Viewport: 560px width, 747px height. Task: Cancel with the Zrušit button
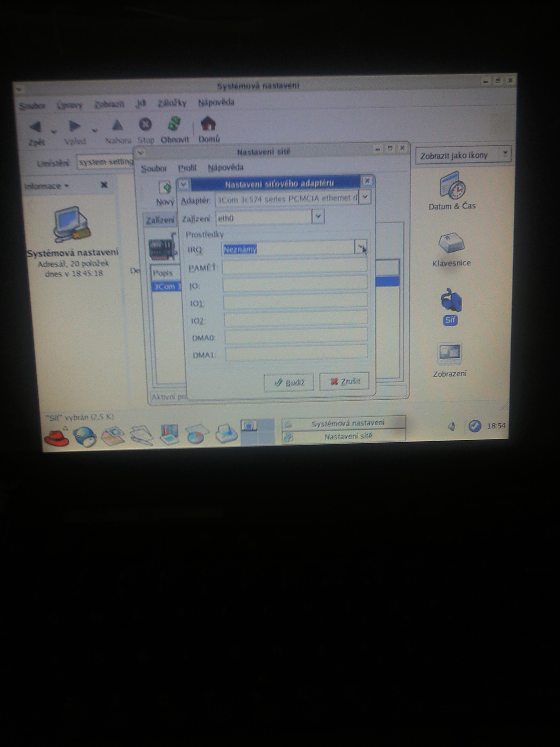tap(344, 381)
